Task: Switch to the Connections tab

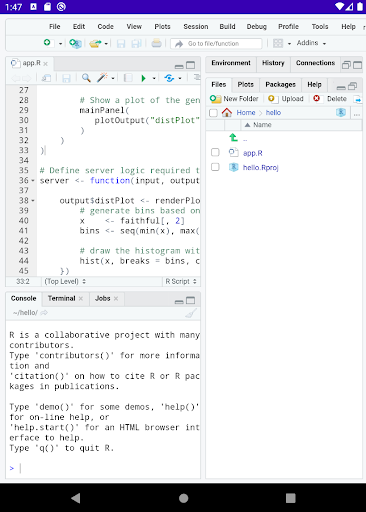Action: click(315, 63)
